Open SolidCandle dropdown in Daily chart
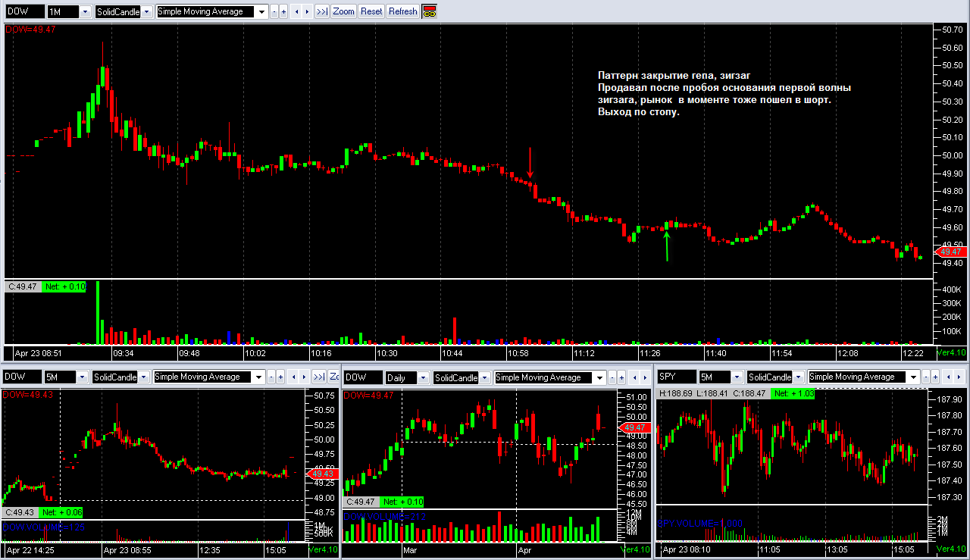 coord(486,378)
